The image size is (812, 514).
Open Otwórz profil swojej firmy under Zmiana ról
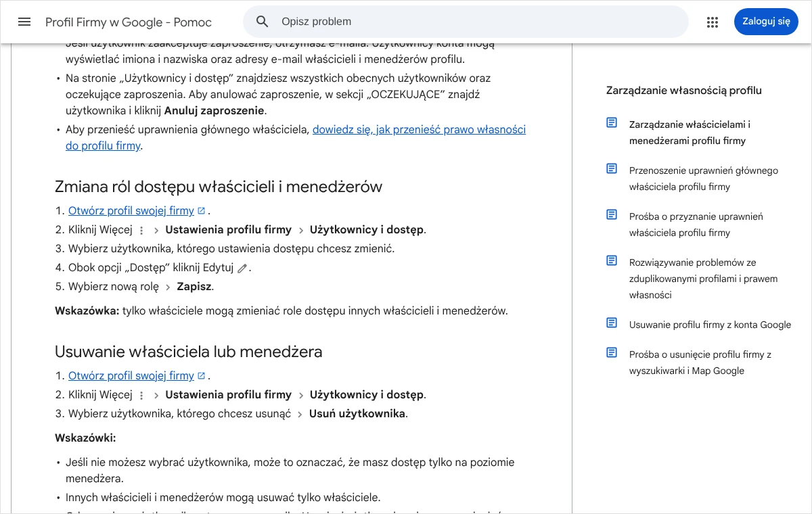(131, 210)
